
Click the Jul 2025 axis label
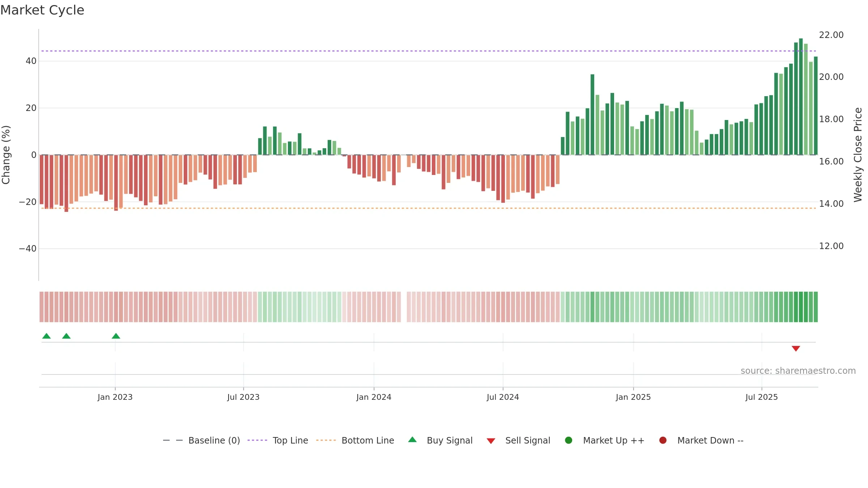(762, 397)
